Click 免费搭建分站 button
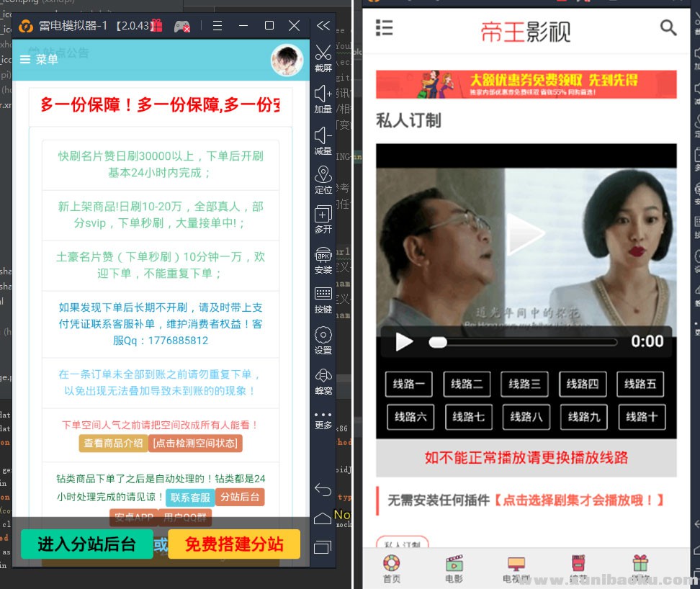 tap(234, 544)
